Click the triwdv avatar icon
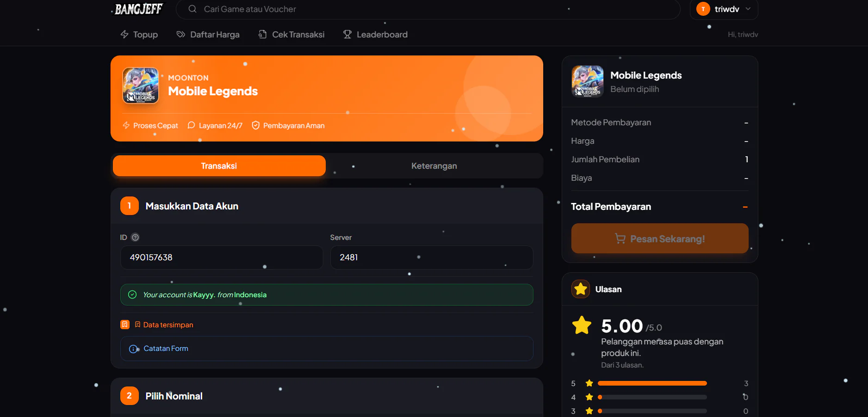The image size is (868, 417). 703,9
